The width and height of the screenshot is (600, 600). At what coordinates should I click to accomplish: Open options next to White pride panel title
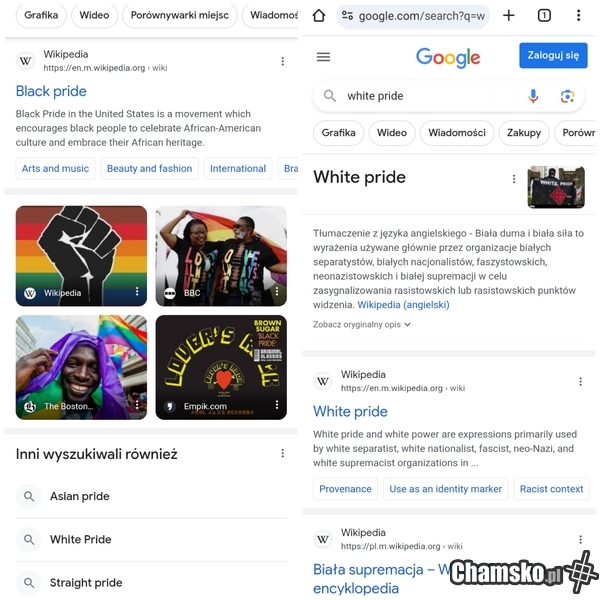point(514,179)
